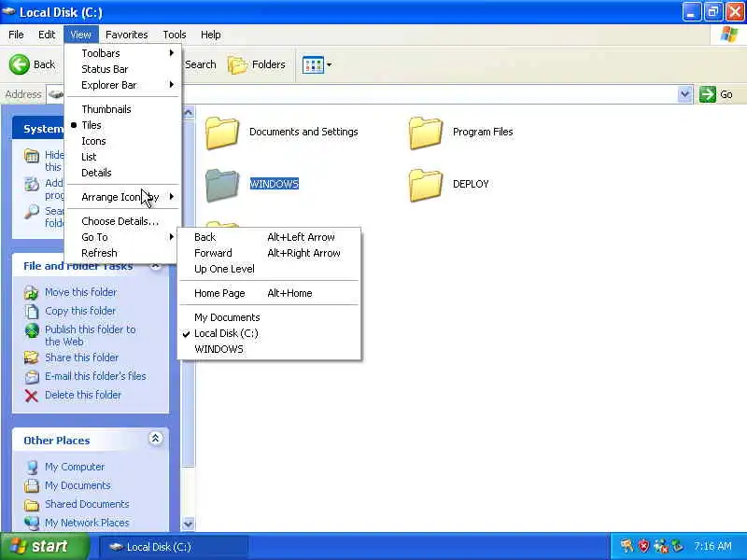Select the Documents and Settings folder icon
This screenshot has width=747, height=560.
(222, 133)
